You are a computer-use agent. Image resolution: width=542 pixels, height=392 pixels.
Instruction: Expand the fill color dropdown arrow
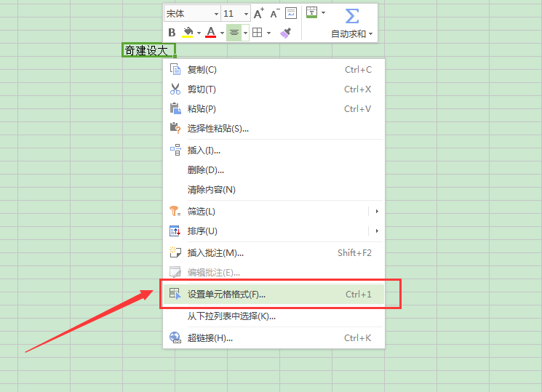(199, 33)
